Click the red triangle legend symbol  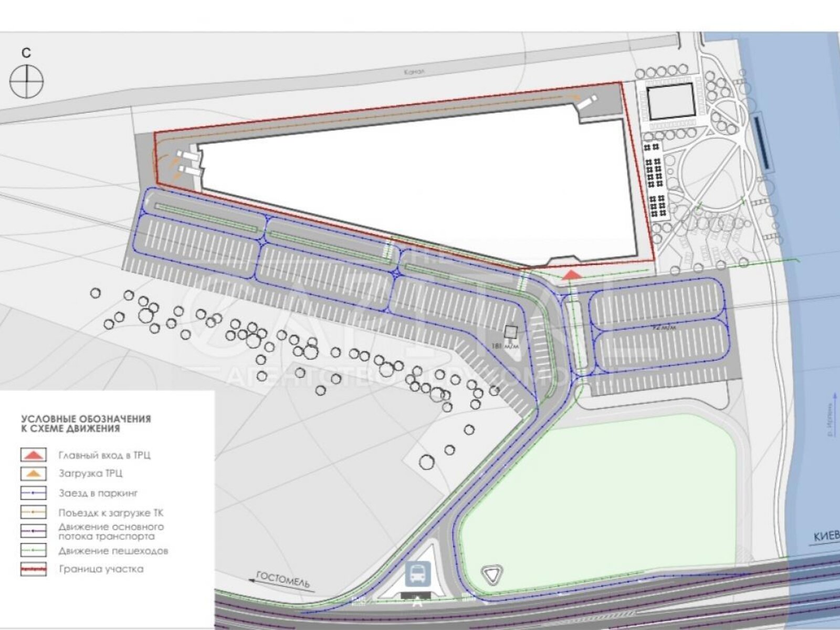34,455
